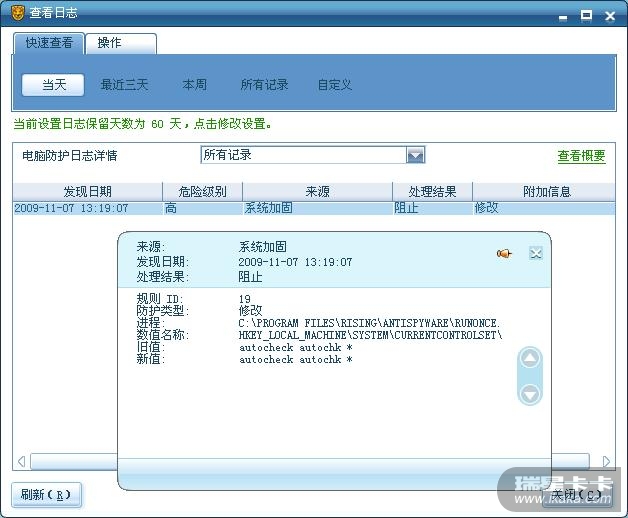
Task: Click the 所有记录 combo box field
Action: 312,155
